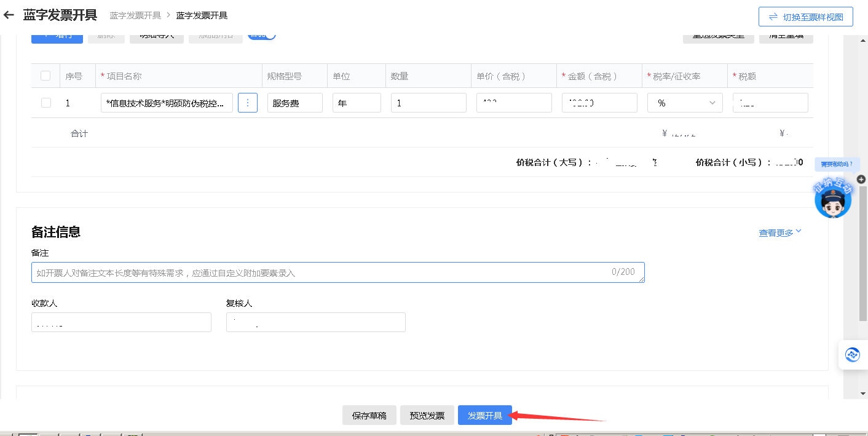Open the 征纳互动 assistant avatar
This screenshot has height=436, width=868.
tap(833, 199)
